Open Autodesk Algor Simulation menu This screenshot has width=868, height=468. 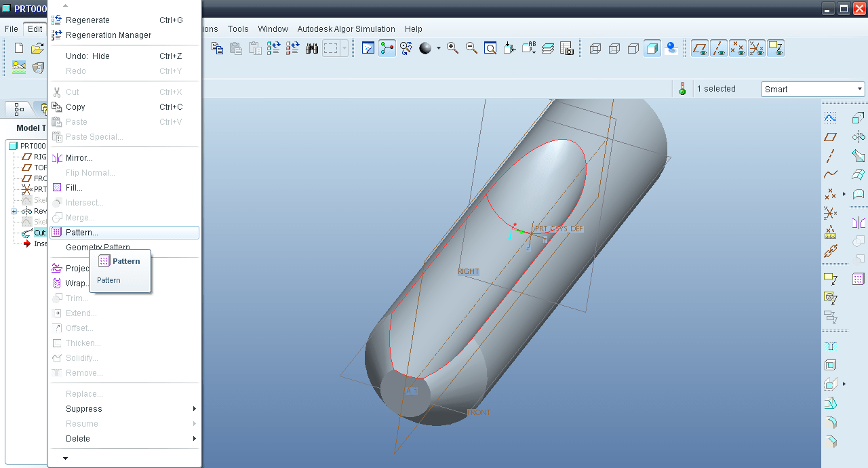coord(347,29)
